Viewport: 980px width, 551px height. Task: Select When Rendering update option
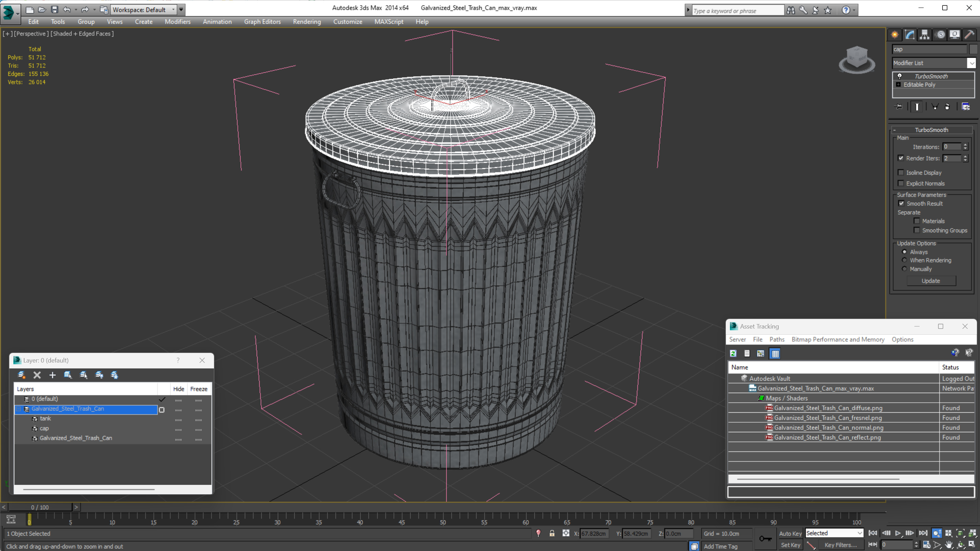(904, 260)
